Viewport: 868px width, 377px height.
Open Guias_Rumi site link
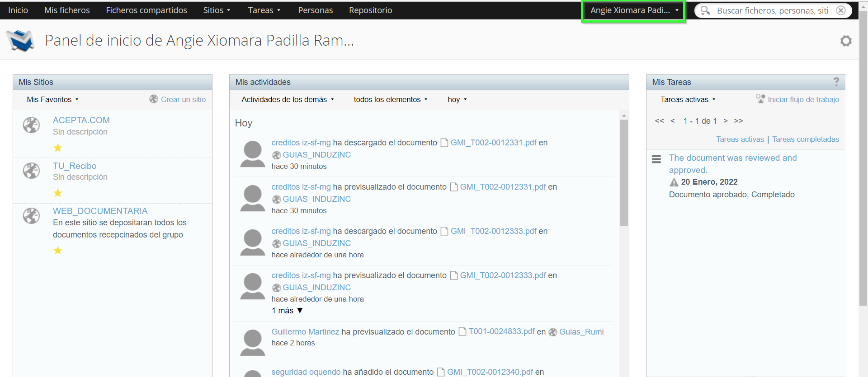(x=581, y=332)
